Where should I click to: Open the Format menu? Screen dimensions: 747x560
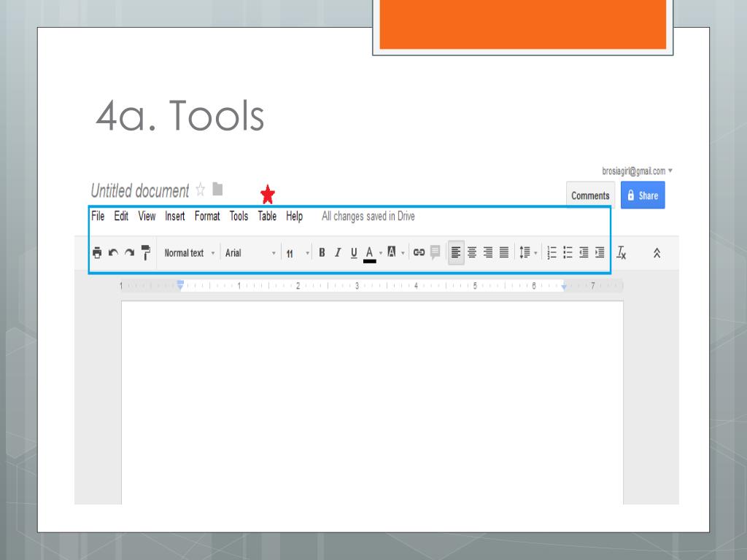coord(207,216)
